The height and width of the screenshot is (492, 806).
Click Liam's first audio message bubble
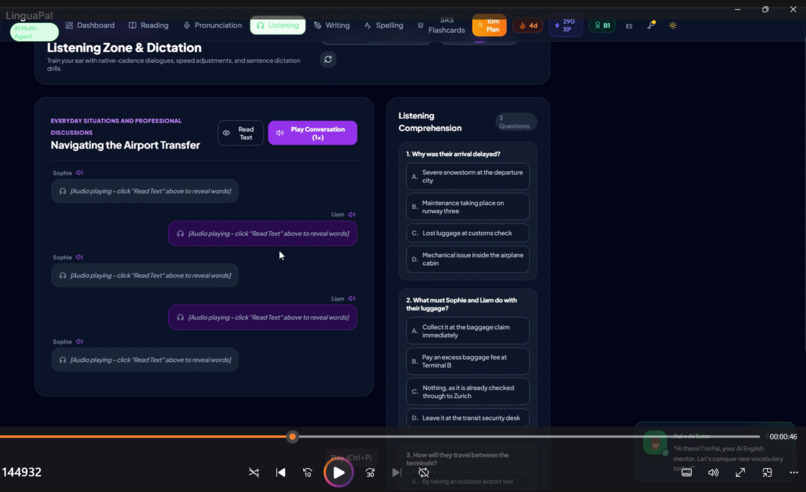coord(263,233)
